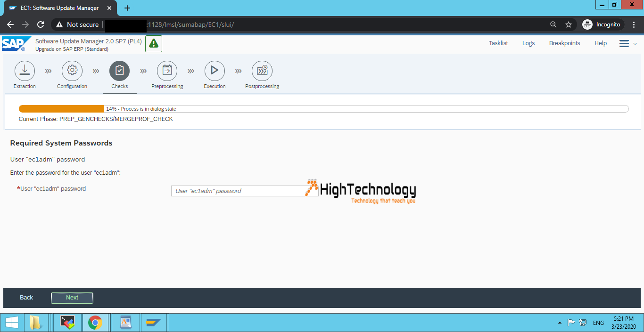Click the browser forward arrow

(x=25, y=24)
